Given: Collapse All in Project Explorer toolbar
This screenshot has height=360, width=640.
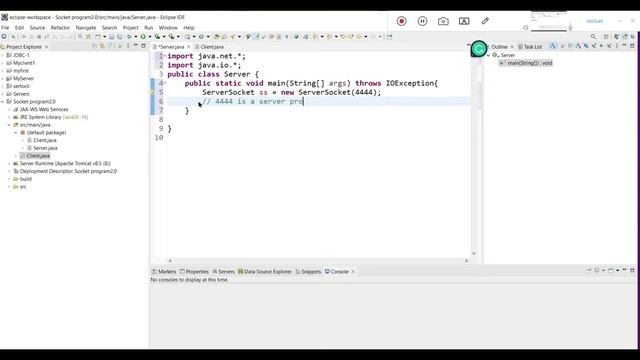Looking at the screenshot, I should pos(94,46).
